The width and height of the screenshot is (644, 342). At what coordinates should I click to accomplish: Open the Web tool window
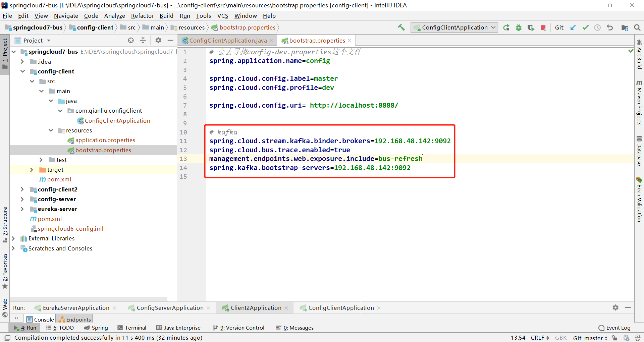point(5,308)
